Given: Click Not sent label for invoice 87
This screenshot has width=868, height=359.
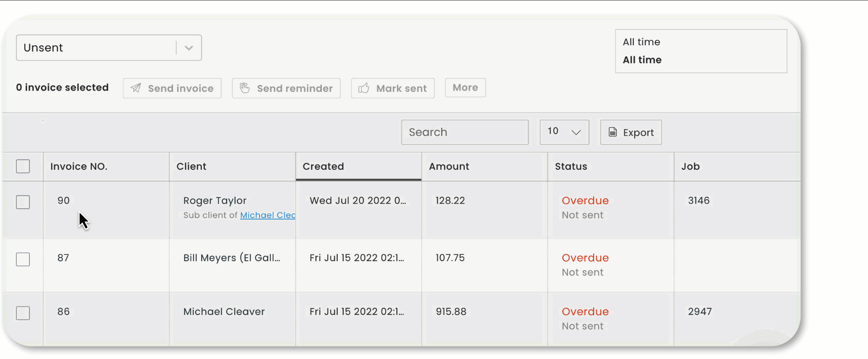Looking at the screenshot, I should click(x=582, y=272).
